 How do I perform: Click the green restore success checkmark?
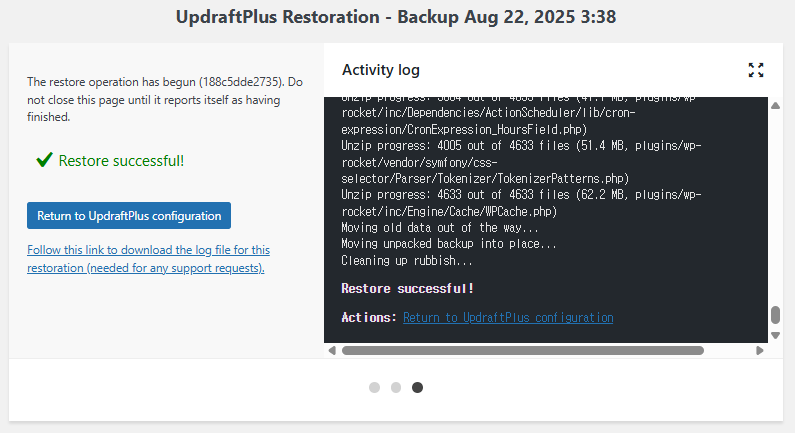pyautogui.click(x=44, y=160)
